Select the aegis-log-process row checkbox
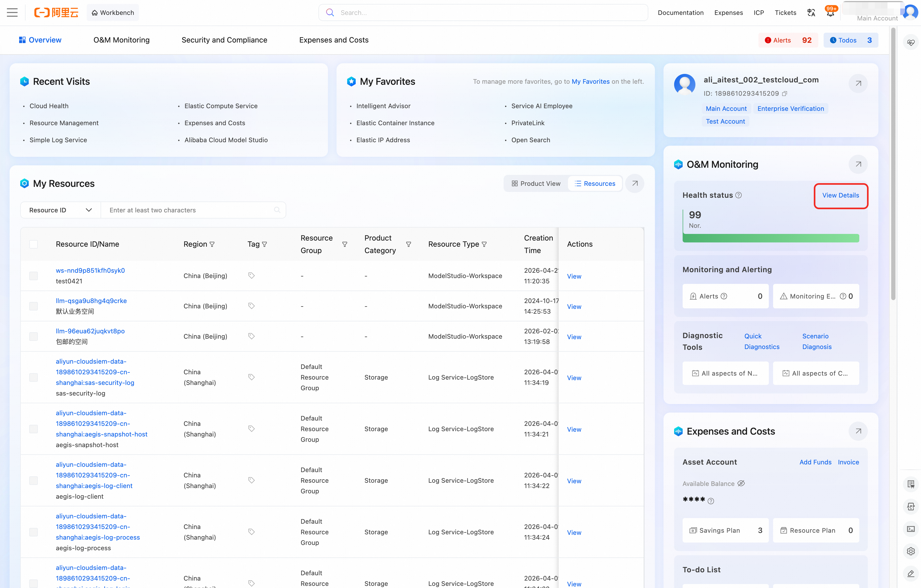The image size is (921, 588). (x=34, y=532)
